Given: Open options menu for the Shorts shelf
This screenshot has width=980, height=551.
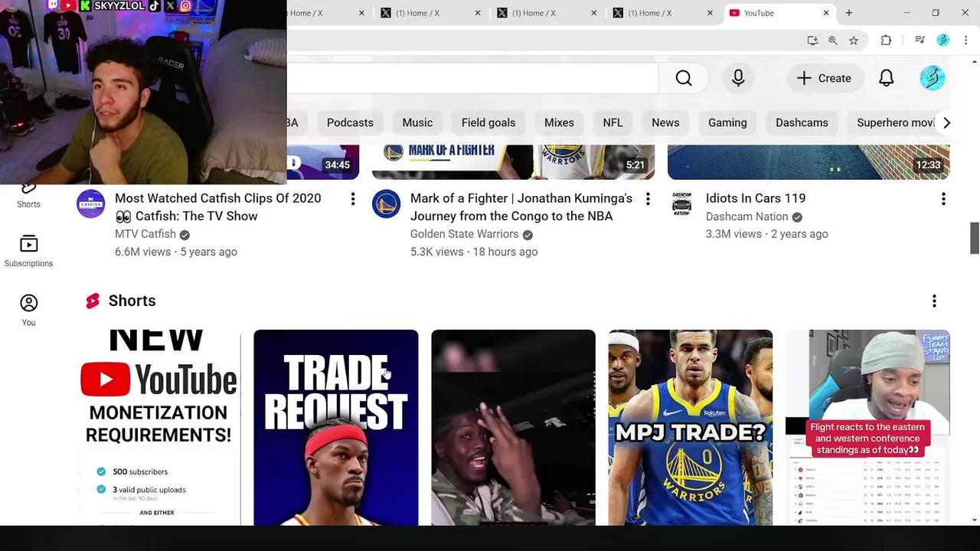Looking at the screenshot, I should click(934, 301).
